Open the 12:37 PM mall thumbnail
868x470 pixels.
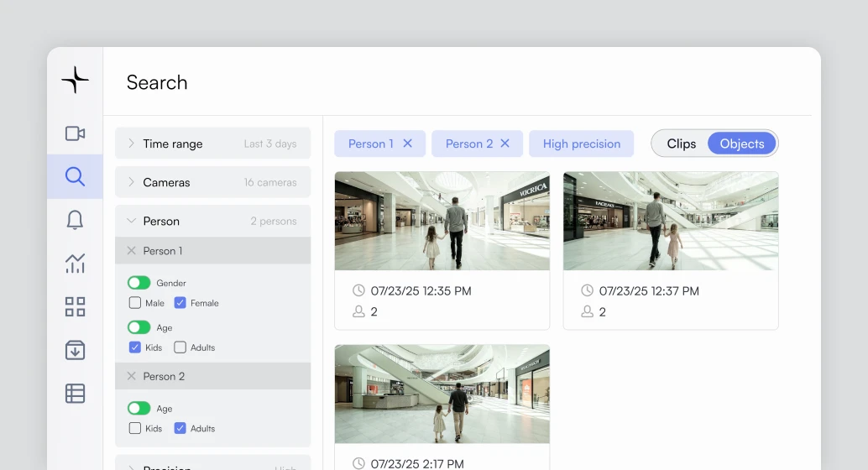(x=671, y=221)
